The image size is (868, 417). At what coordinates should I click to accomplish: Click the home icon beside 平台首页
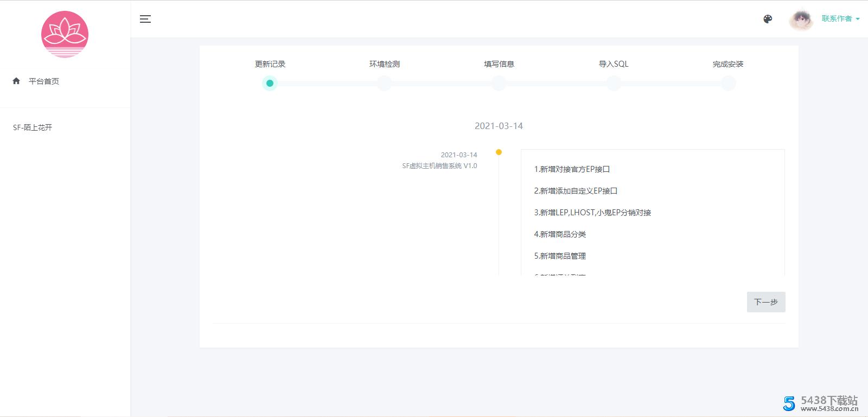coord(16,81)
